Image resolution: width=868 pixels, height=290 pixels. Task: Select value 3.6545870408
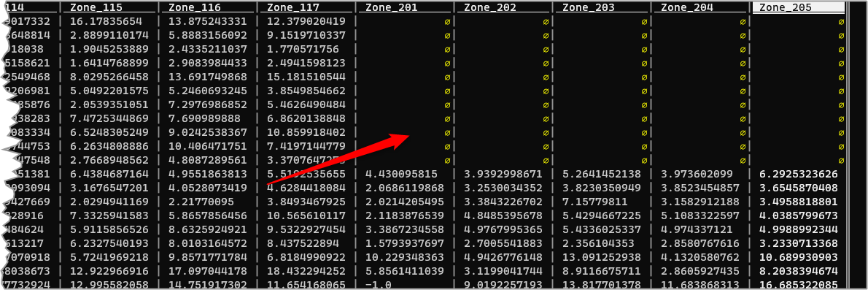799,188
